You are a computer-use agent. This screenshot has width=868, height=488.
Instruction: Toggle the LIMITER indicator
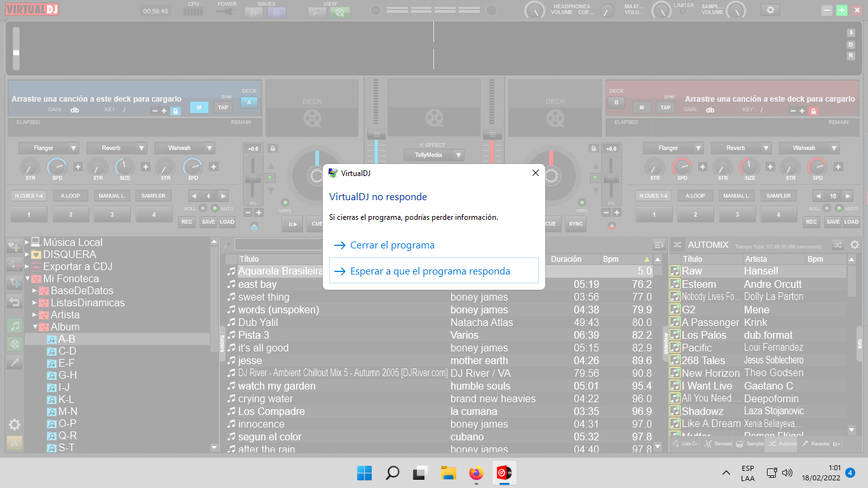point(683,11)
